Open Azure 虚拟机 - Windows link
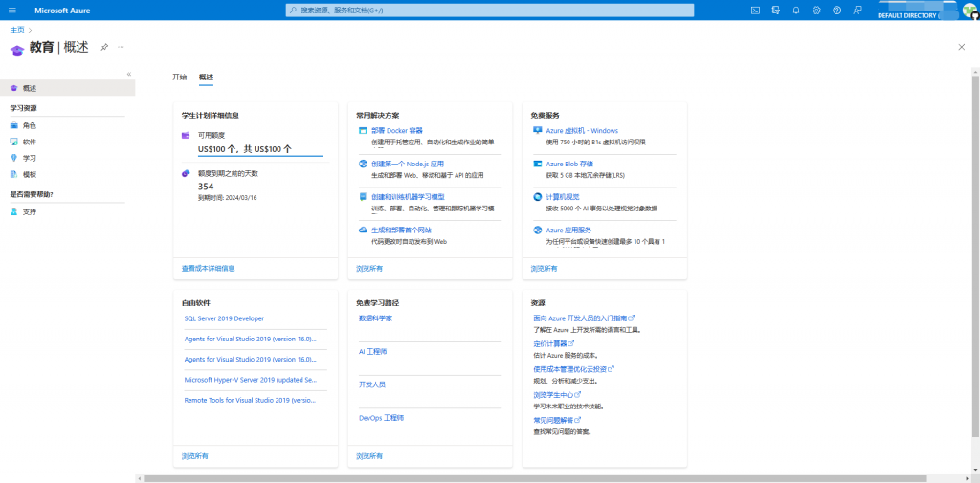 coord(582,131)
